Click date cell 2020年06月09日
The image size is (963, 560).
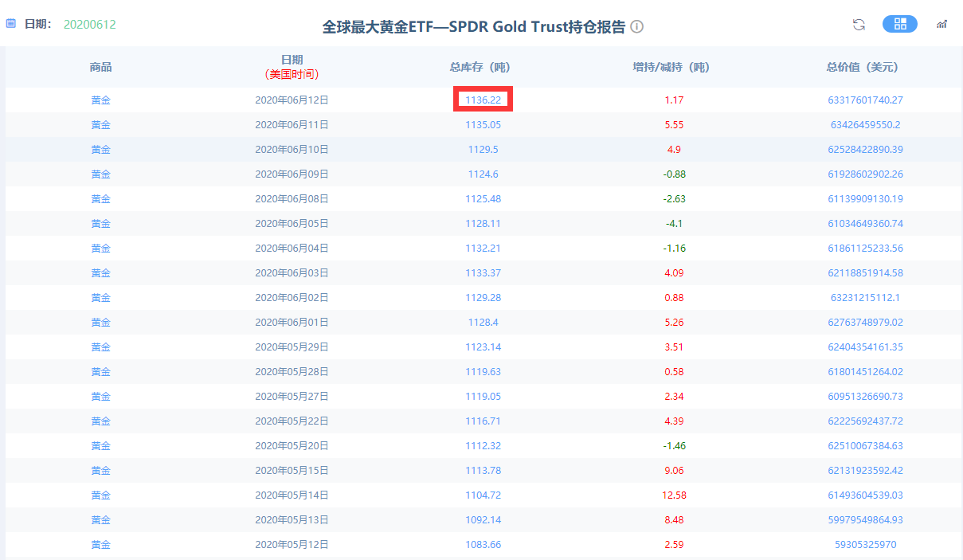(x=292, y=174)
